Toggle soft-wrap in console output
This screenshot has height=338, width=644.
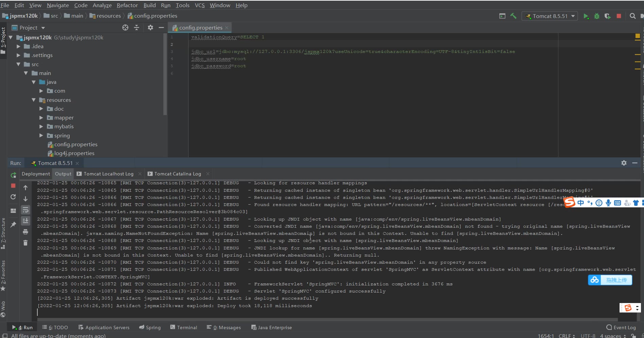[25, 210]
